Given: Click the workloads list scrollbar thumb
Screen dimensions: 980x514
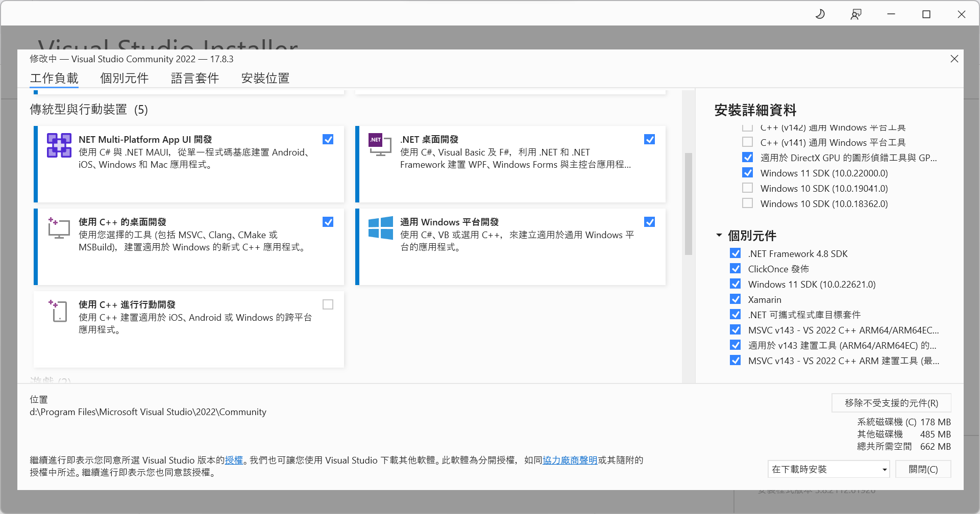Looking at the screenshot, I should click(x=689, y=204).
